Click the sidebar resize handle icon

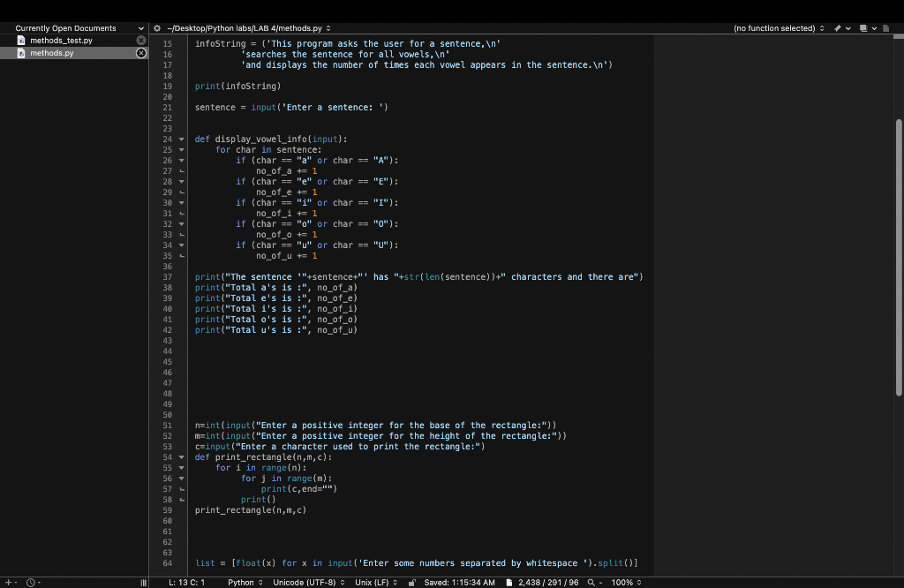pos(144,582)
